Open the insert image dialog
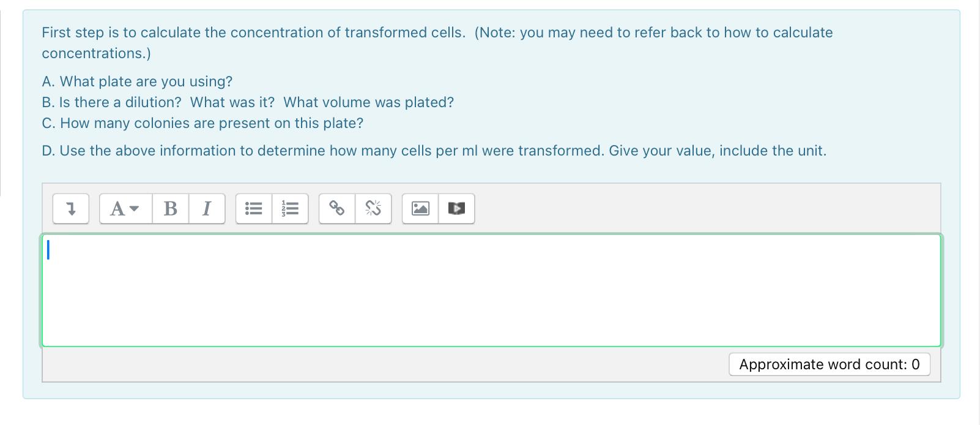This screenshot has height=425, width=980. point(420,209)
